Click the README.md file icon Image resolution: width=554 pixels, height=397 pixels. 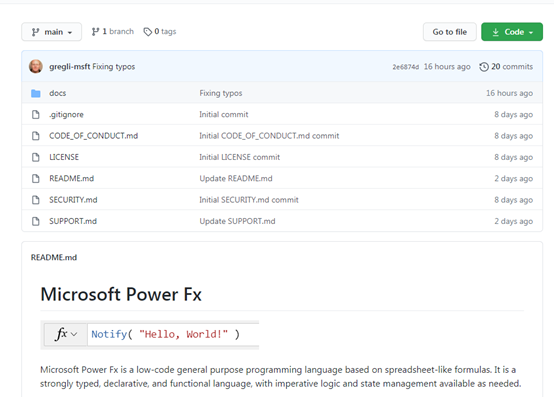tap(36, 178)
